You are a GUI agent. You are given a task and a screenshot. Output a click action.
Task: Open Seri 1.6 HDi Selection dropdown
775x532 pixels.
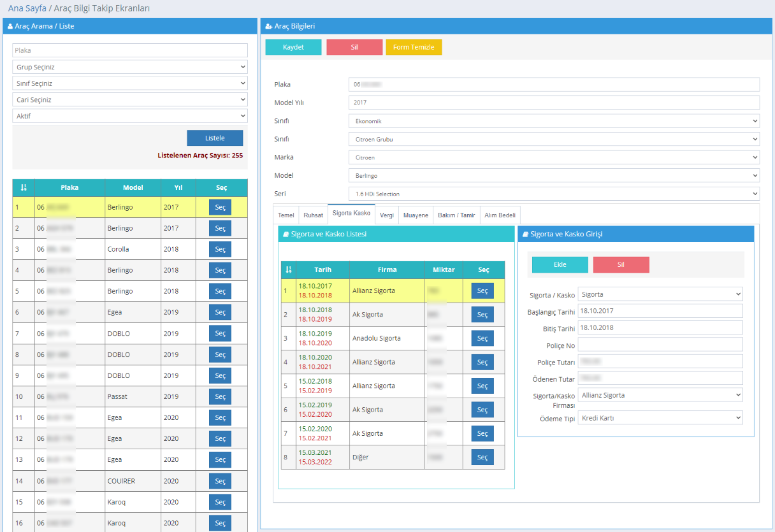pyautogui.click(x=554, y=194)
